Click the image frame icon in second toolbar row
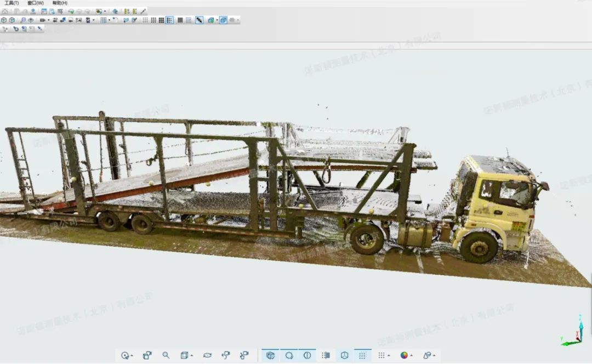The image size is (592, 364). click(x=78, y=20)
